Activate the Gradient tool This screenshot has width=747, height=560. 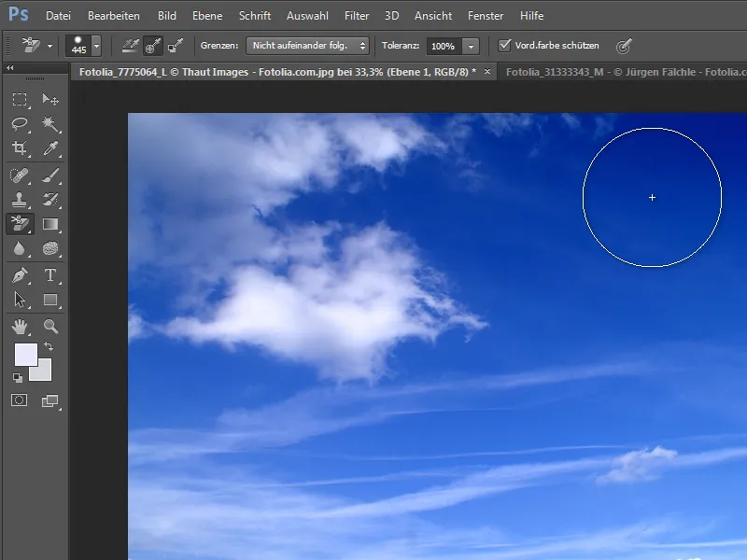click(50, 224)
